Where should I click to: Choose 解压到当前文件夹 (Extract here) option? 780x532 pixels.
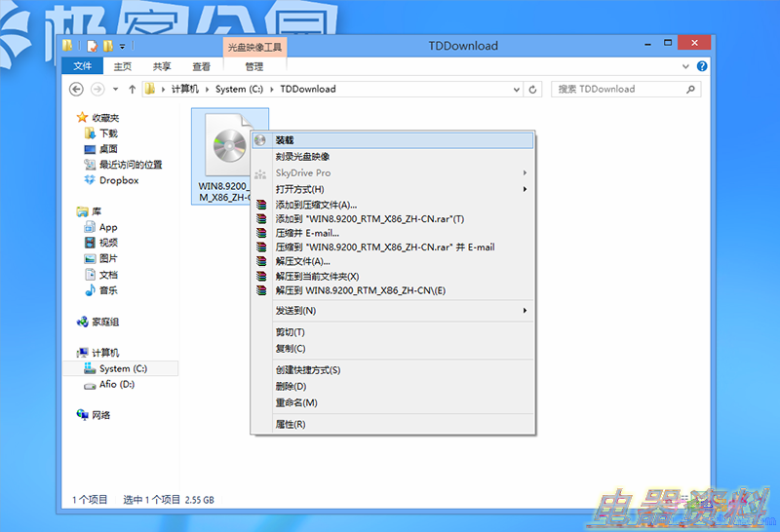(x=317, y=277)
